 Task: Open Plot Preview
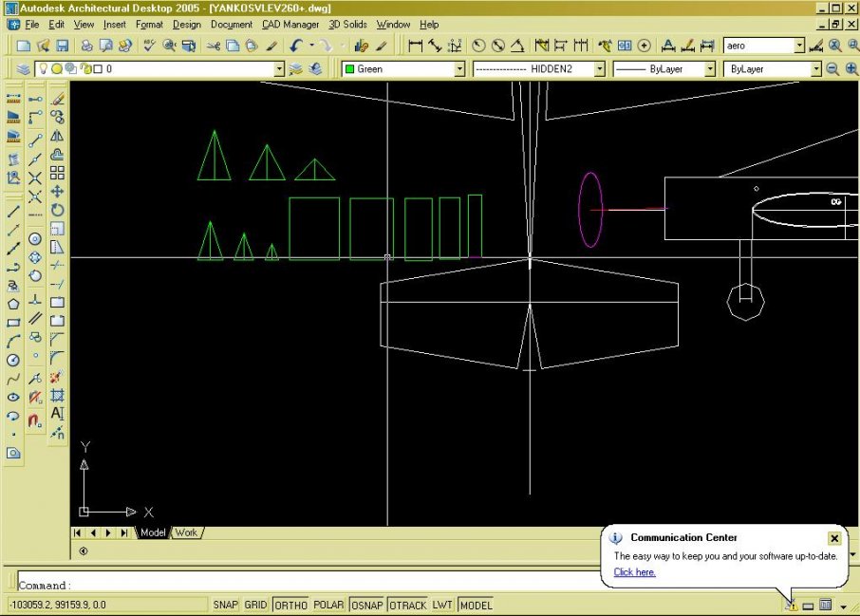coord(106,46)
